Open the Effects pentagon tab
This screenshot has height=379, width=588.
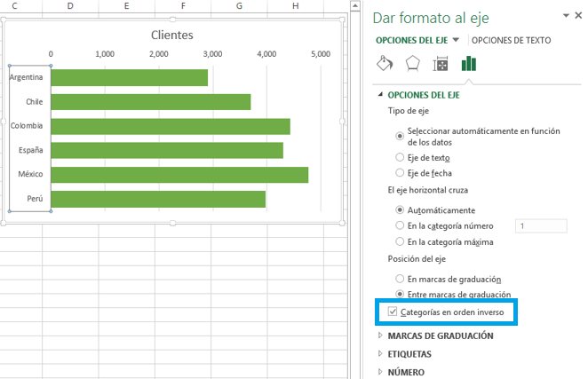(x=412, y=64)
